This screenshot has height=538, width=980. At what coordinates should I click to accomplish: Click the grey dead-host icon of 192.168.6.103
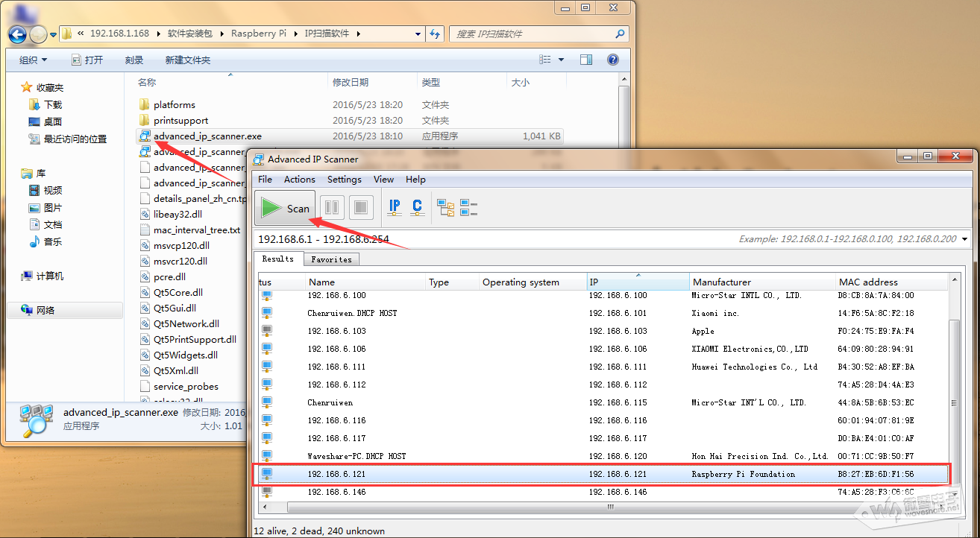[267, 331]
